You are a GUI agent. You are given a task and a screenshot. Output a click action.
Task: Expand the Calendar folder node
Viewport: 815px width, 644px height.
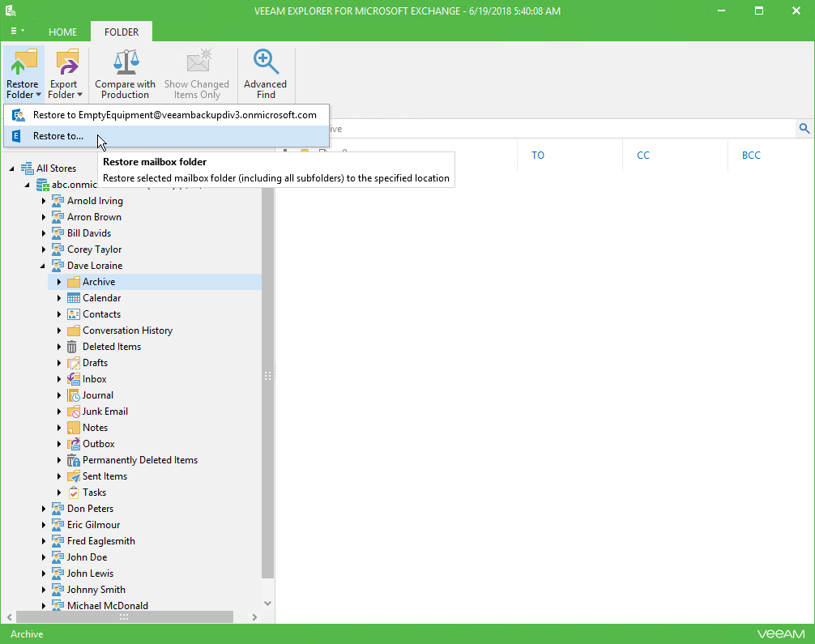coord(58,298)
